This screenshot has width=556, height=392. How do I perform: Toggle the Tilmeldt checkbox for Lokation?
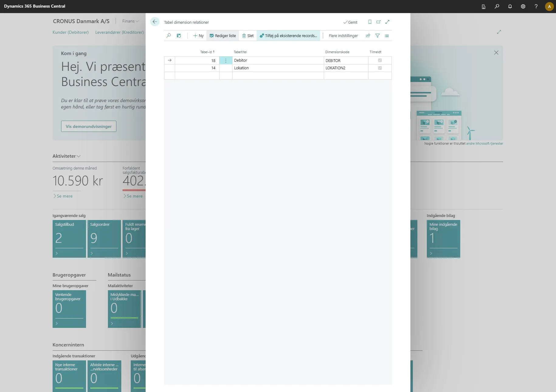point(380,68)
